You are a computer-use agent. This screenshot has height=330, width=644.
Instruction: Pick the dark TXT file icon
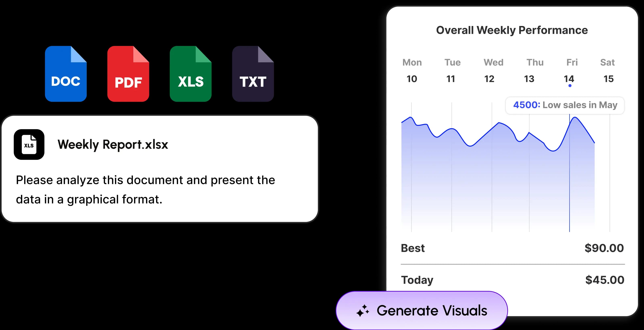click(x=253, y=74)
